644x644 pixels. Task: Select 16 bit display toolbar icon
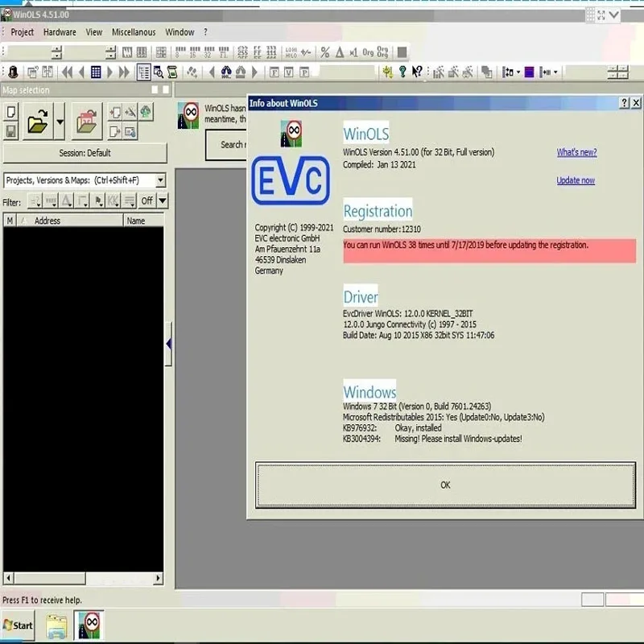click(195, 52)
